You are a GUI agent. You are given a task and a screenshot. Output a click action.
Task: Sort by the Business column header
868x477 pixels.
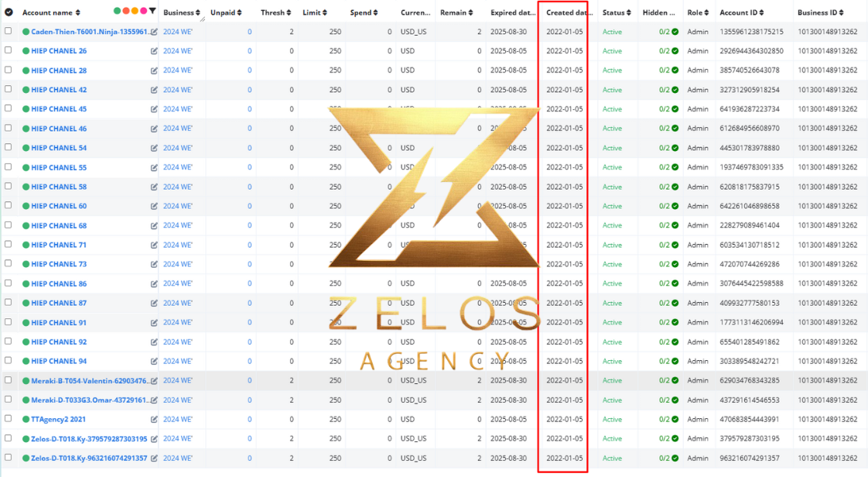(182, 12)
